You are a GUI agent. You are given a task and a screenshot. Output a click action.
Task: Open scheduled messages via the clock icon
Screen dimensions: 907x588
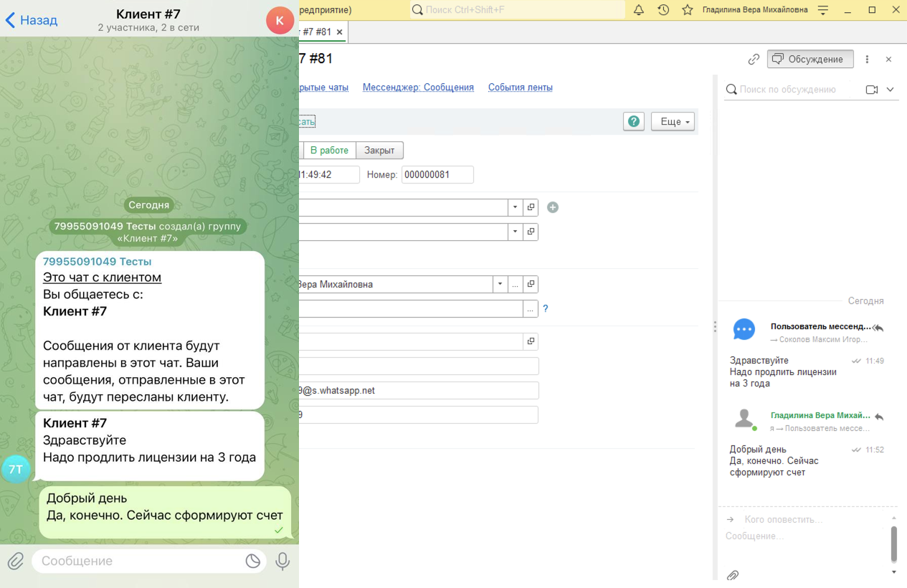252,561
